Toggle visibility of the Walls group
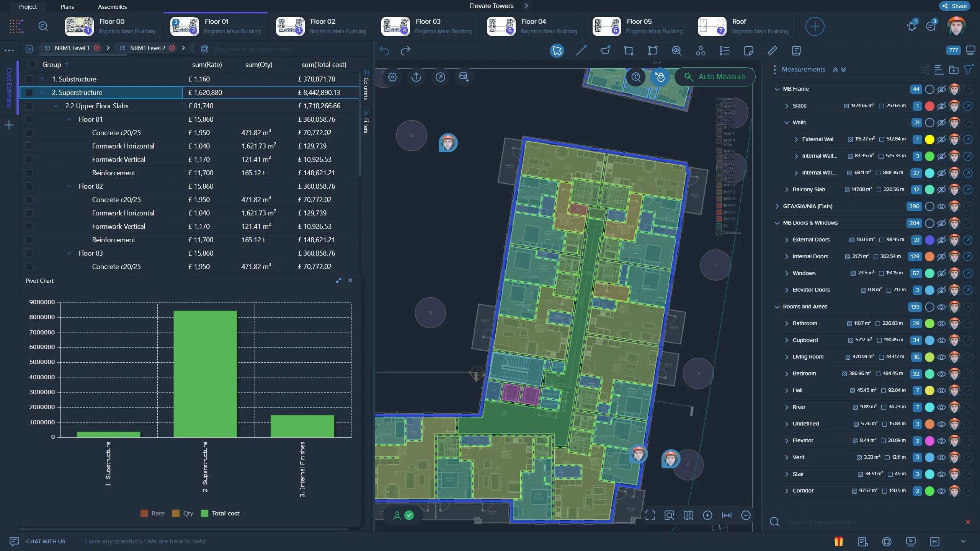 [x=942, y=122]
